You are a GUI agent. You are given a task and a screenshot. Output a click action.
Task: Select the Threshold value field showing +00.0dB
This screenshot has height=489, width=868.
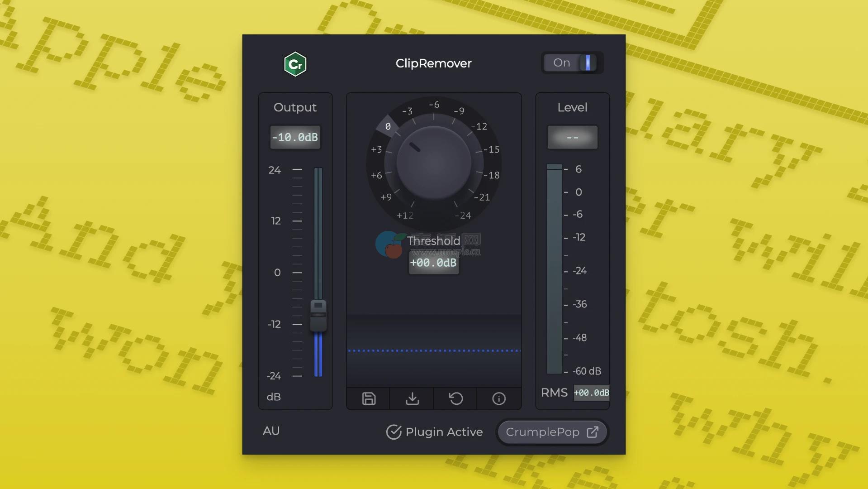click(x=433, y=263)
